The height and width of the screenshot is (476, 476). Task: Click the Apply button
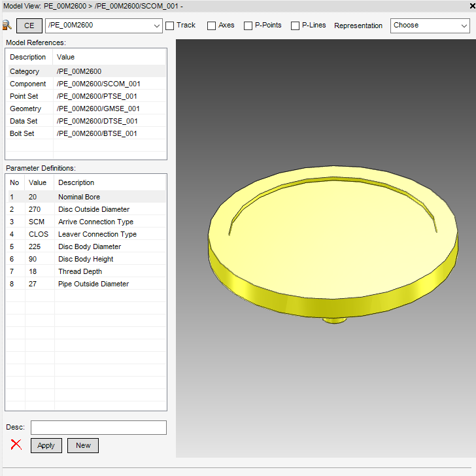(x=46, y=445)
